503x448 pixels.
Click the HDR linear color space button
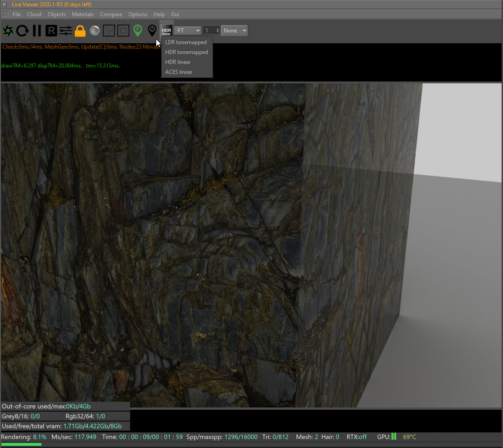(x=167, y=31)
